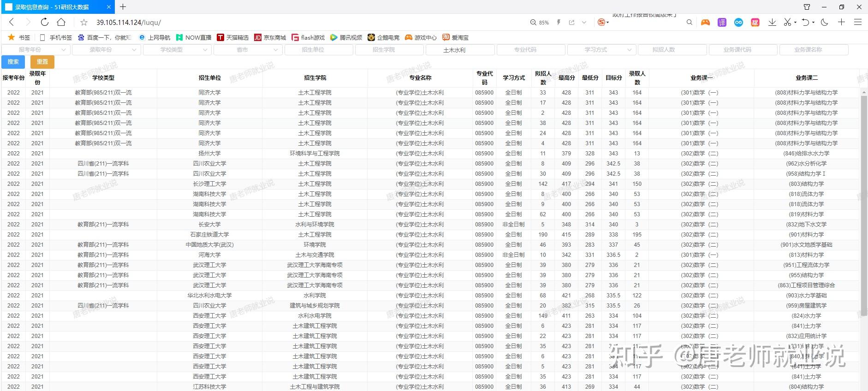Open the 游戏中心 bookmark
This screenshot has height=391, width=868.
421,37
